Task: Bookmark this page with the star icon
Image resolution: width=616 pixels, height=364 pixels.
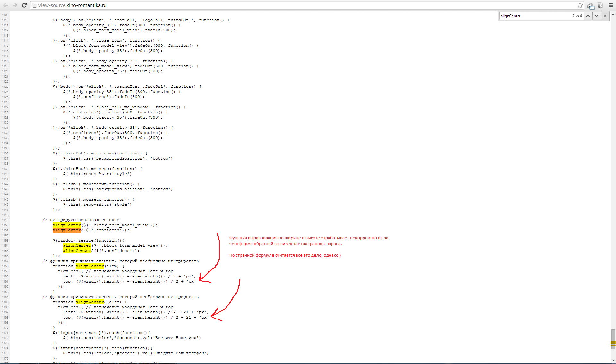Action: pos(580,5)
